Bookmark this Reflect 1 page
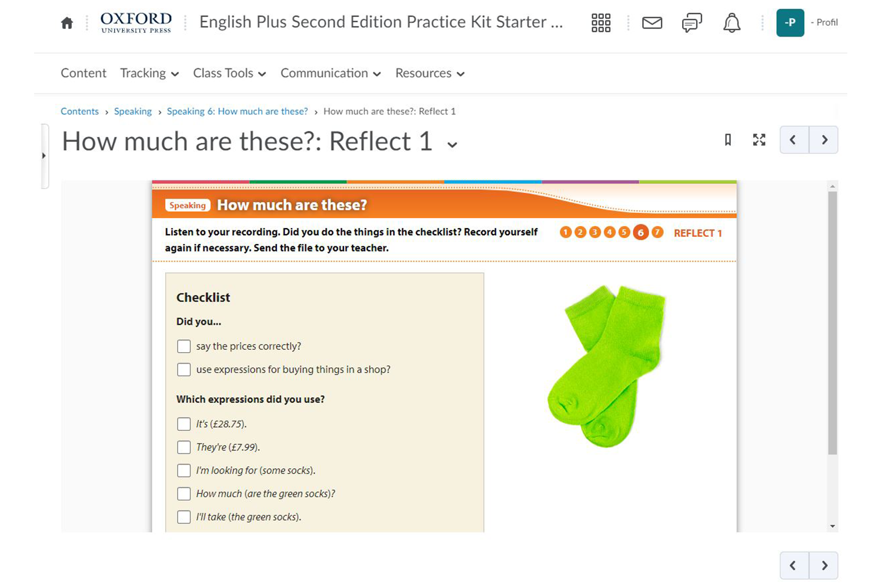This screenshot has width=882, height=588. click(728, 140)
